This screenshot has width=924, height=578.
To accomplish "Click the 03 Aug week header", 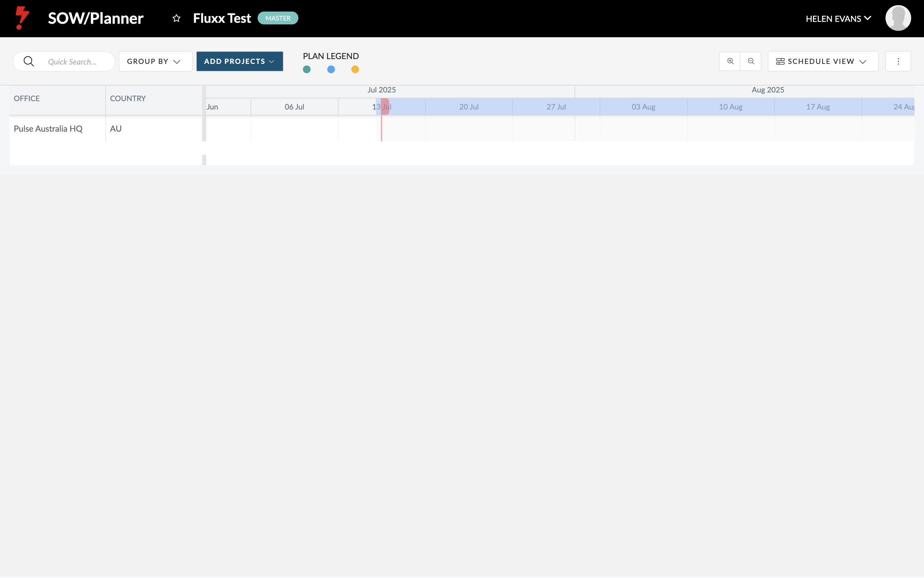I will pyautogui.click(x=643, y=107).
